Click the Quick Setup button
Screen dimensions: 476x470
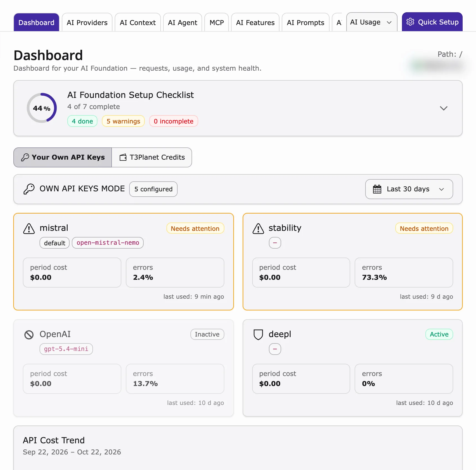click(x=432, y=22)
